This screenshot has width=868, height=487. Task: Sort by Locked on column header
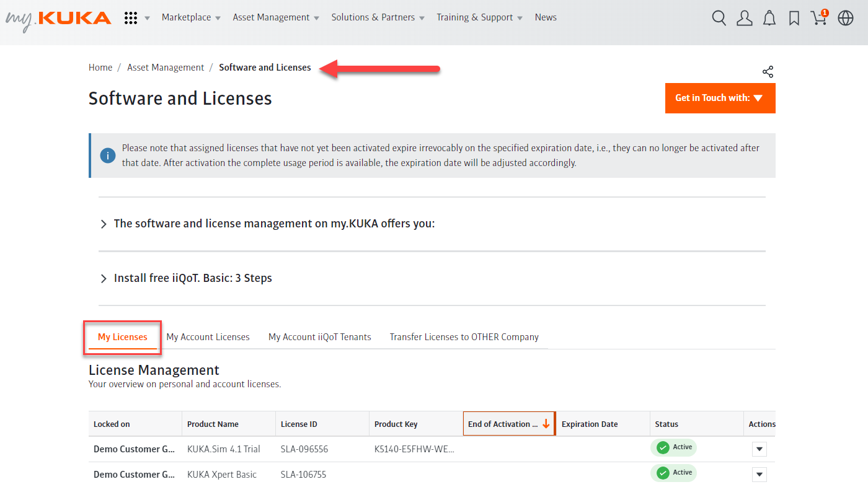click(135, 424)
